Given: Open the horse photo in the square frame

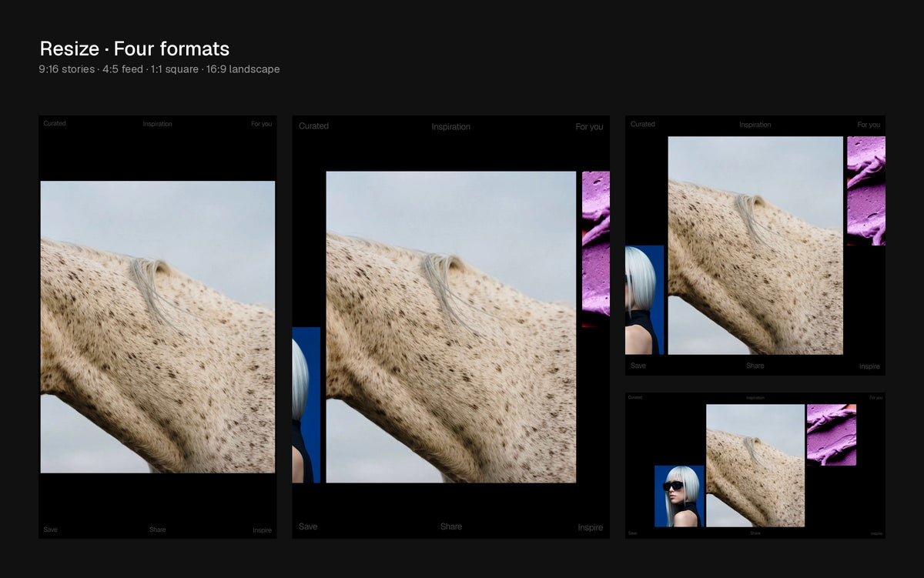Looking at the screenshot, I should click(755, 246).
